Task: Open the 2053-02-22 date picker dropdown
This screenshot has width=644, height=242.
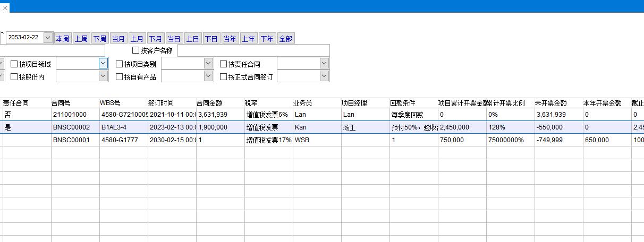Action: 48,38
